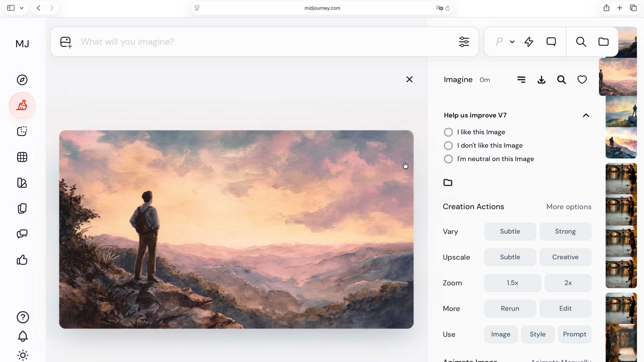Select "I'm neutral on this Image" option
The height and width of the screenshot is (362, 644).
tap(448, 159)
